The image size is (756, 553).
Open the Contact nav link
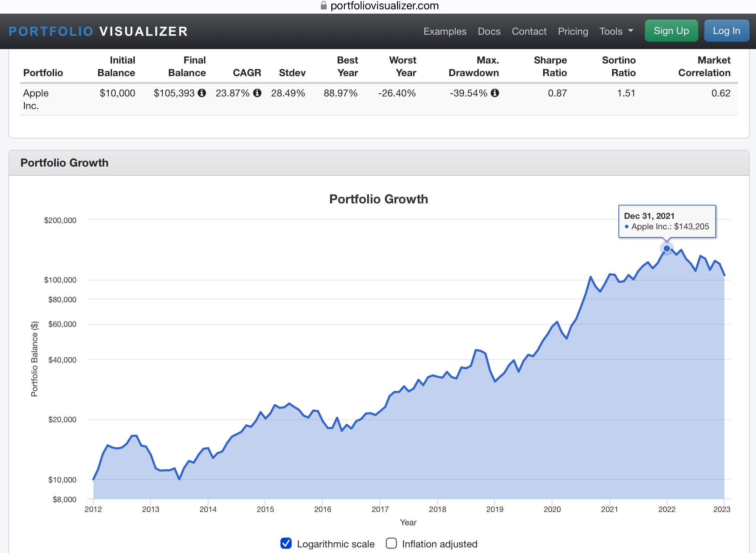tap(529, 31)
